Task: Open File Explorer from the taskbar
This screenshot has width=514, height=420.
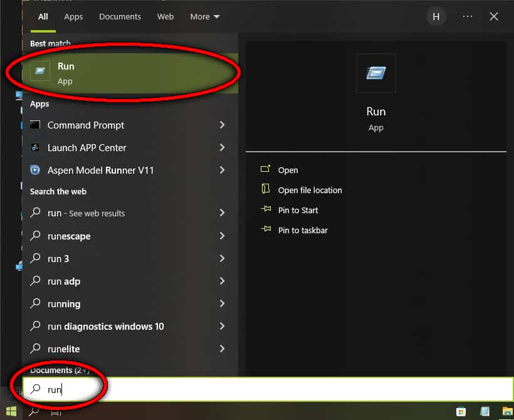Action: [x=506, y=411]
